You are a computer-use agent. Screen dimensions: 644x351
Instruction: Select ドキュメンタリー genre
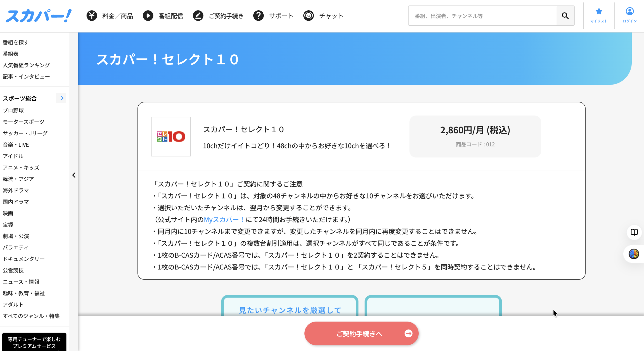[24, 259]
